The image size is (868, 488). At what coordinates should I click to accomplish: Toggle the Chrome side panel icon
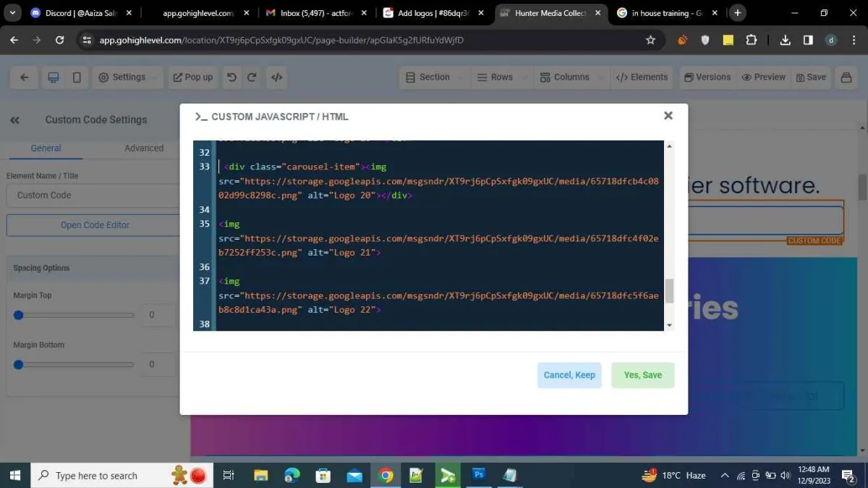[x=808, y=41]
